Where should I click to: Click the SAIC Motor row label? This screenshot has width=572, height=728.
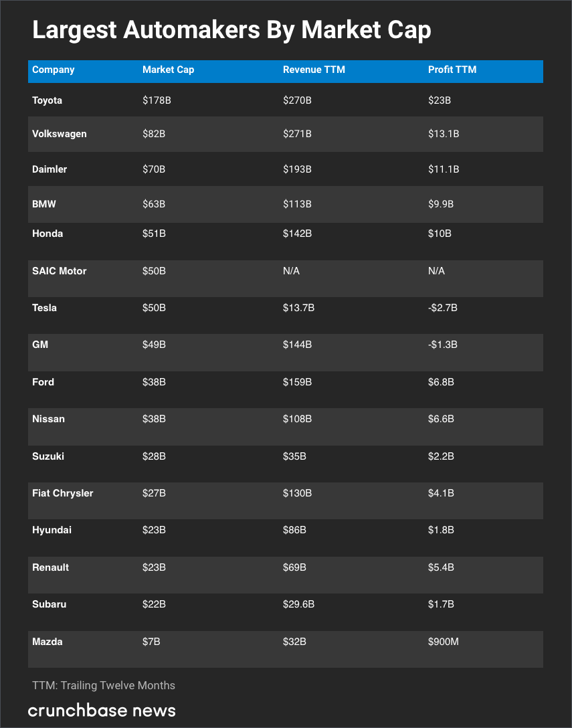pos(60,271)
